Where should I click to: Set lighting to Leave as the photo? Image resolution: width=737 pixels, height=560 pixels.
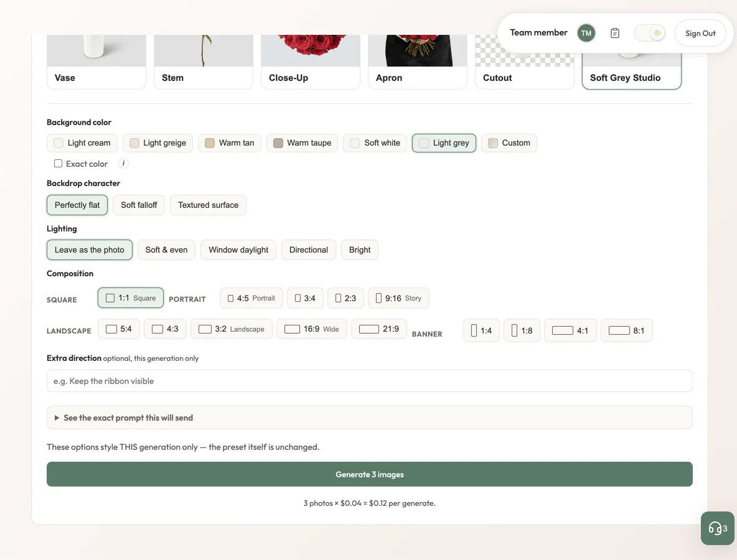tap(89, 250)
